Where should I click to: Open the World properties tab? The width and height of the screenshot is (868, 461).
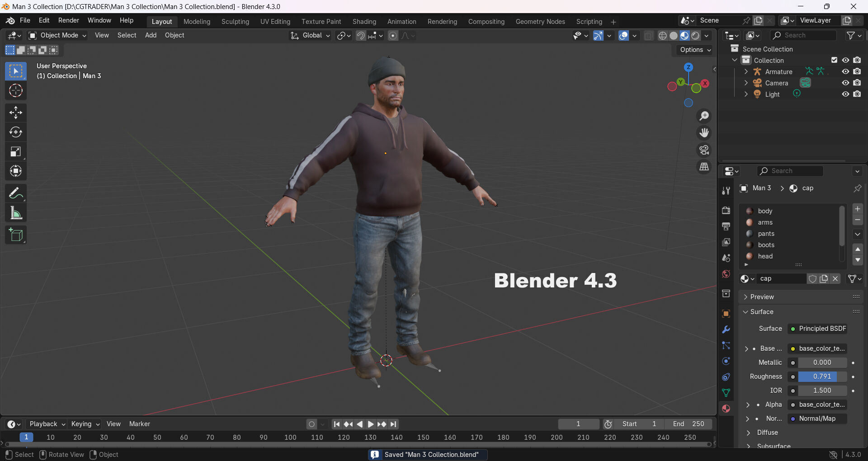click(x=726, y=274)
